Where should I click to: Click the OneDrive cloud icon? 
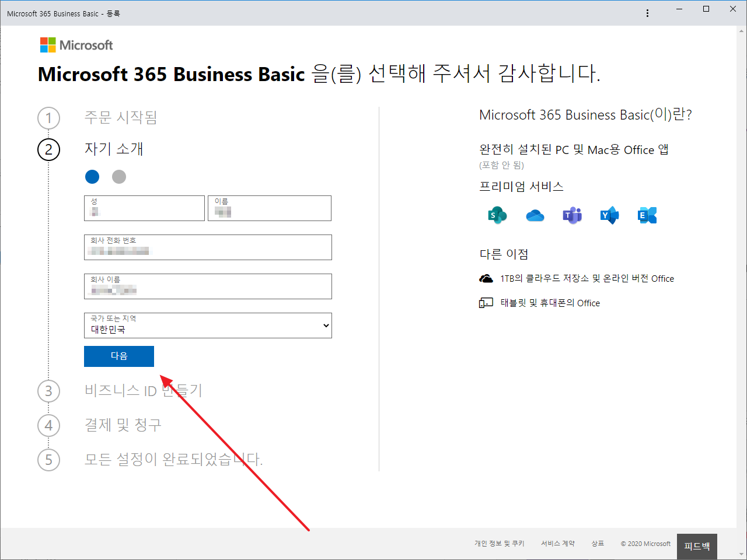(x=535, y=216)
